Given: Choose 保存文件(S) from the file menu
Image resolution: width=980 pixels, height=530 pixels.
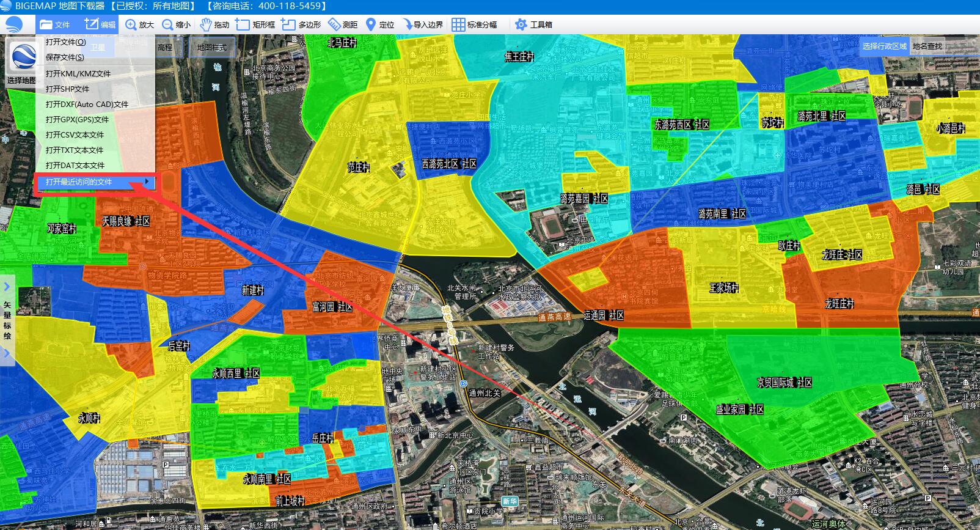Looking at the screenshot, I should click(x=65, y=57).
